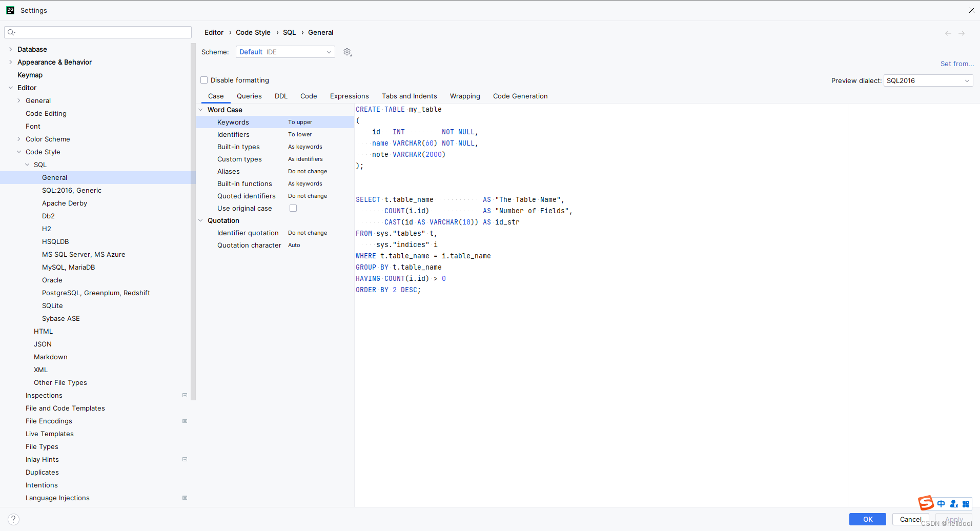
Task: Click the DataGrip logo in title bar
Action: click(10, 10)
